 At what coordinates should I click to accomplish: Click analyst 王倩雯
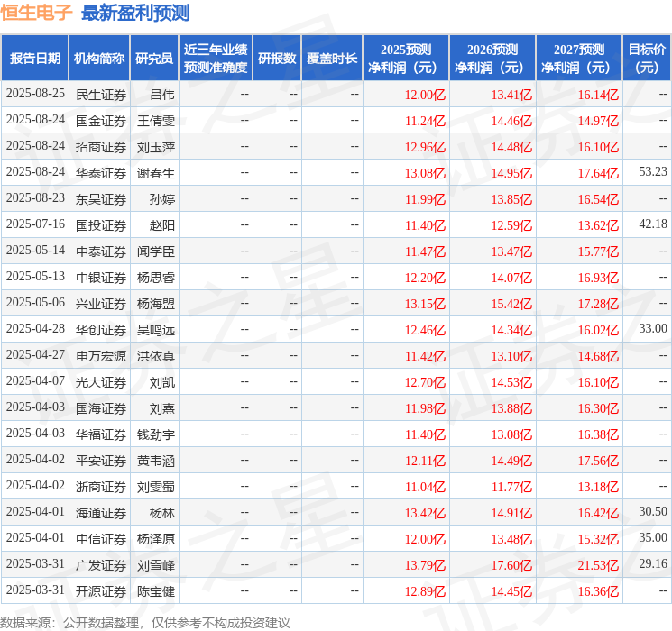[x=156, y=121]
